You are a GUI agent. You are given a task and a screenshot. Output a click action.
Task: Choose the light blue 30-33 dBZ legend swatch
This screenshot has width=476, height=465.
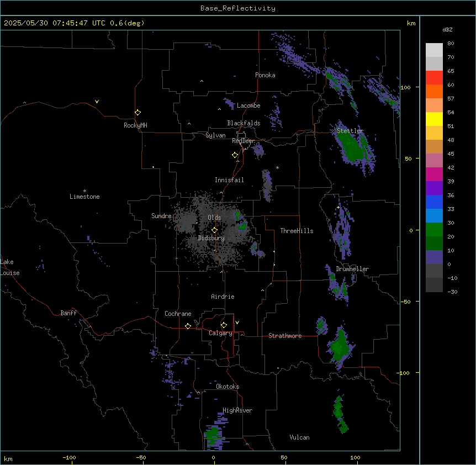point(434,216)
